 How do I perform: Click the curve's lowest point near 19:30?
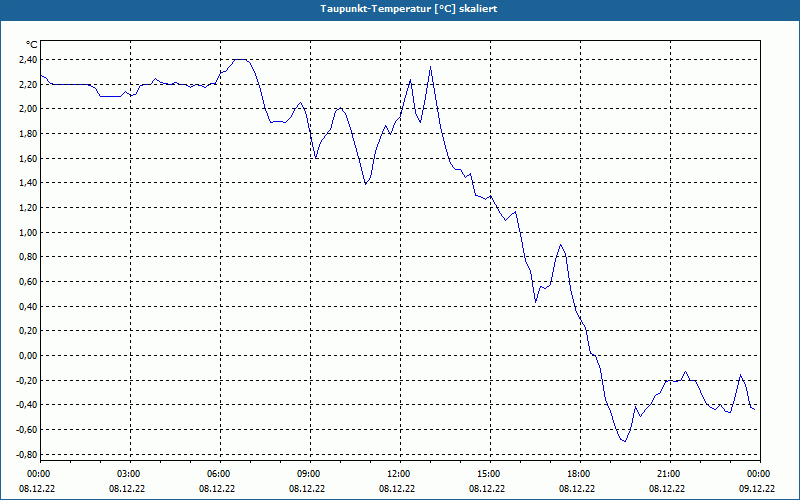point(625,441)
